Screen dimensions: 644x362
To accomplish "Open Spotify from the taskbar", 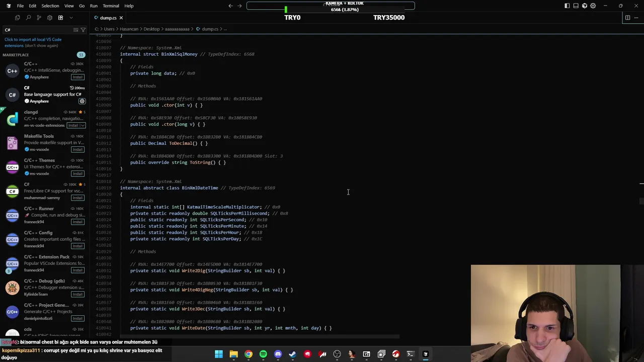I will point(263,354).
